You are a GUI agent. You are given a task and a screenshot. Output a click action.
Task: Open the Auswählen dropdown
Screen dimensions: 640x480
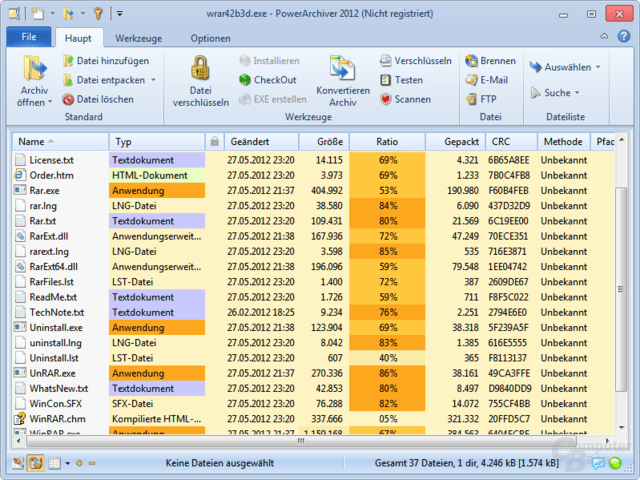tap(564, 67)
